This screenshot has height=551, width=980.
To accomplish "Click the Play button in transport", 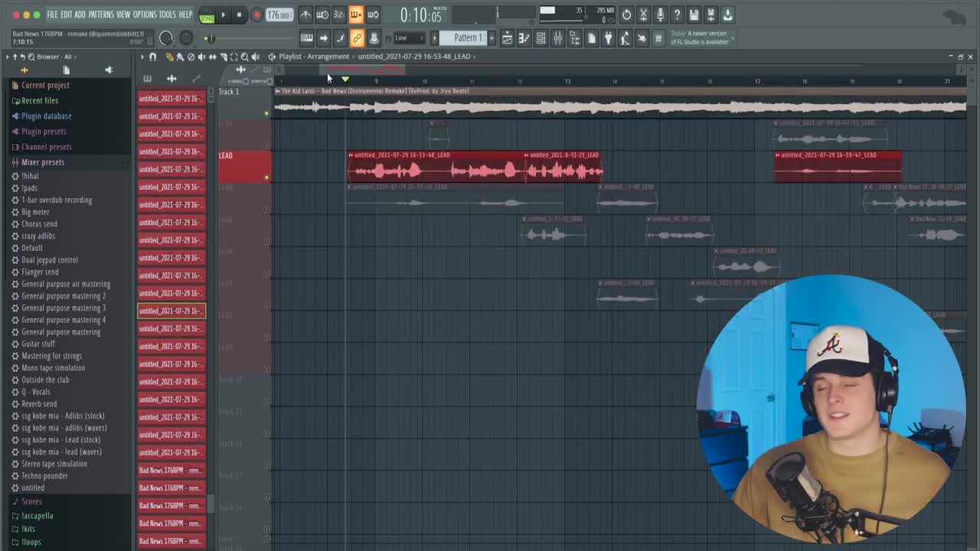I will (223, 15).
